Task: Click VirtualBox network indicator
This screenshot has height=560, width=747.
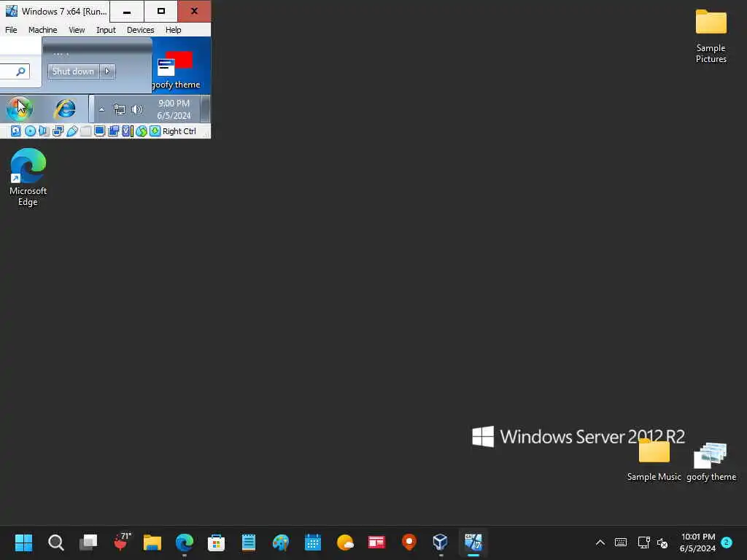Action: point(58,131)
